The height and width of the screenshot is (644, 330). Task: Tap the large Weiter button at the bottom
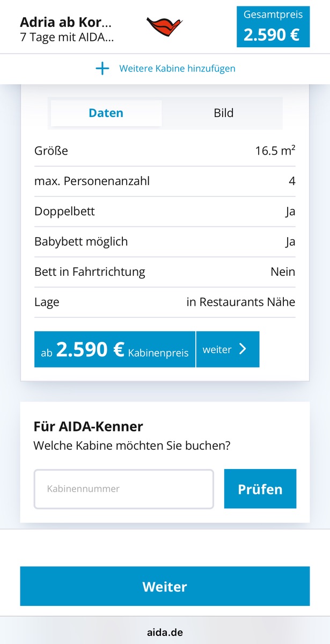(x=165, y=587)
